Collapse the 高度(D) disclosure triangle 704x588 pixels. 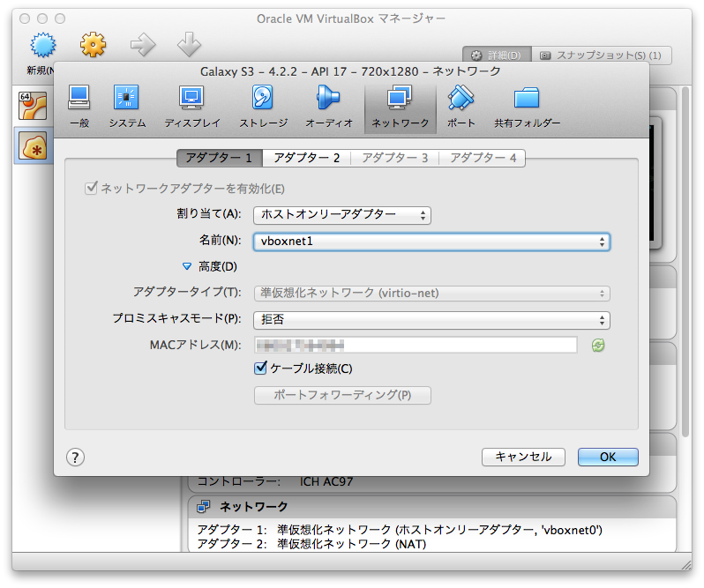pos(187,266)
